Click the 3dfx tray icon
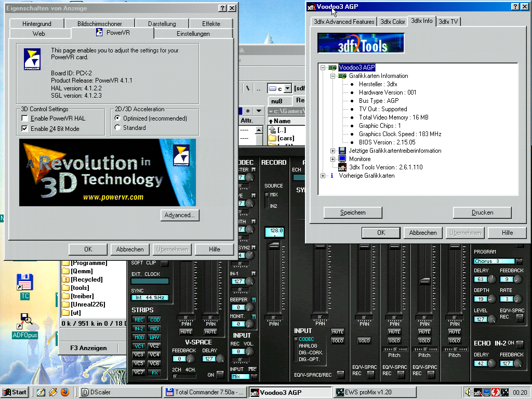Image resolution: width=532 pixels, height=399 pixels. [x=477, y=393]
